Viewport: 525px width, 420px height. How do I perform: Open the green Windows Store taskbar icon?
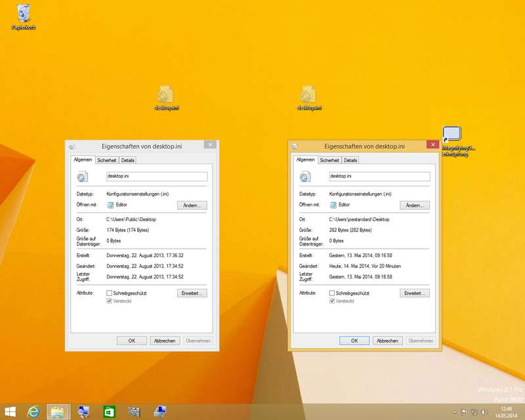tap(109, 411)
